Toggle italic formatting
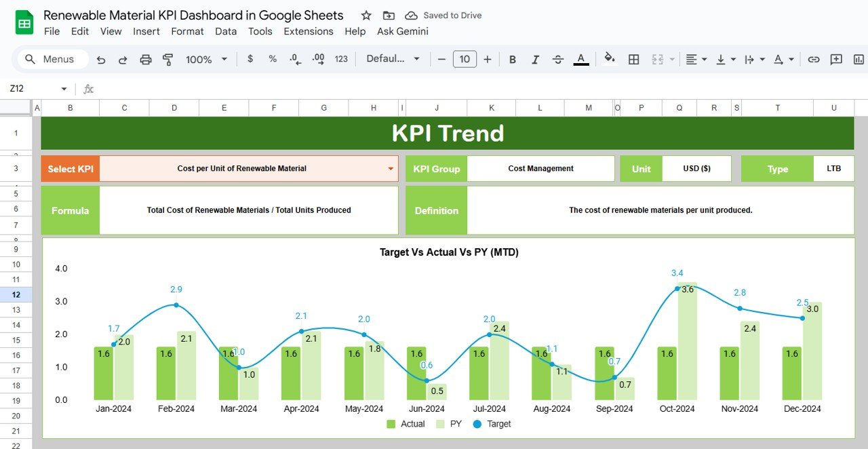 click(535, 59)
